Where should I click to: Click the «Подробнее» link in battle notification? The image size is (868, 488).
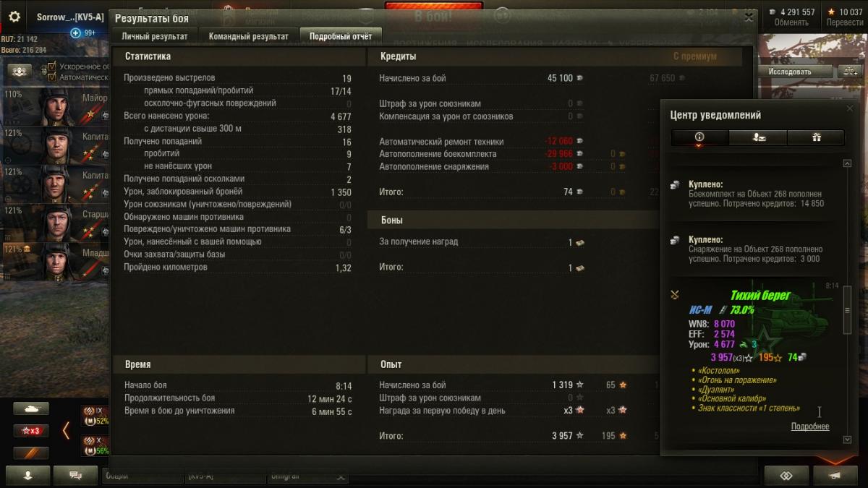[810, 427]
